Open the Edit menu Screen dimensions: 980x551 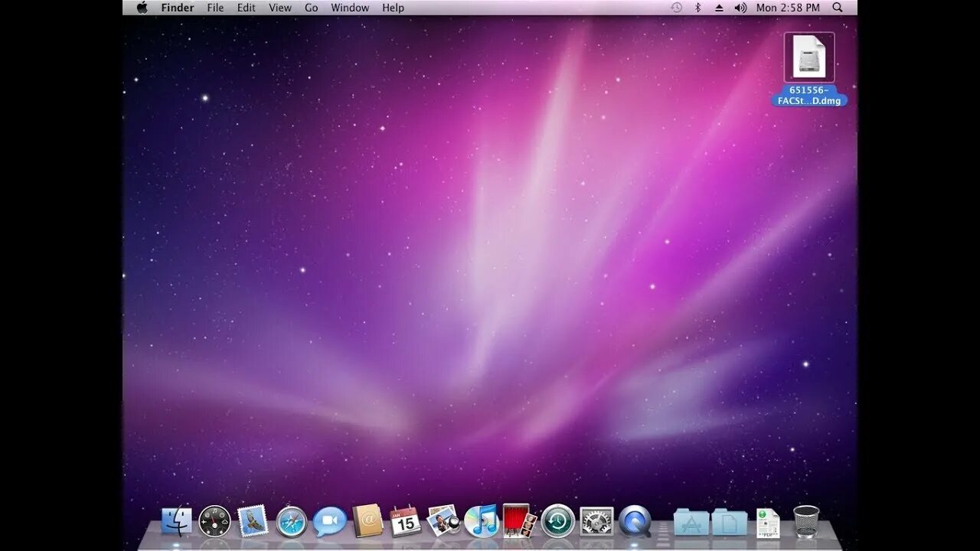(x=247, y=8)
